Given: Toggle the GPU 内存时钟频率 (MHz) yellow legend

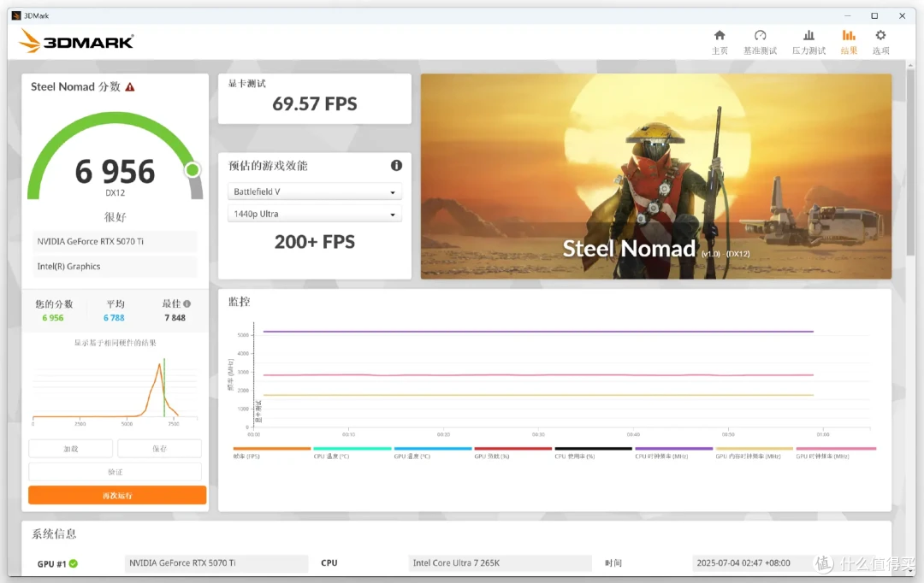Looking at the screenshot, I should (755, 452).
